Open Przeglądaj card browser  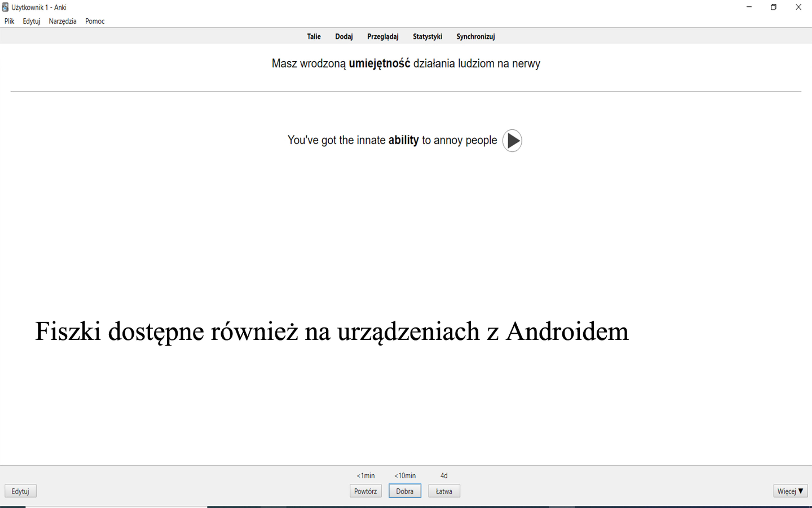click(x=383, y=36)
